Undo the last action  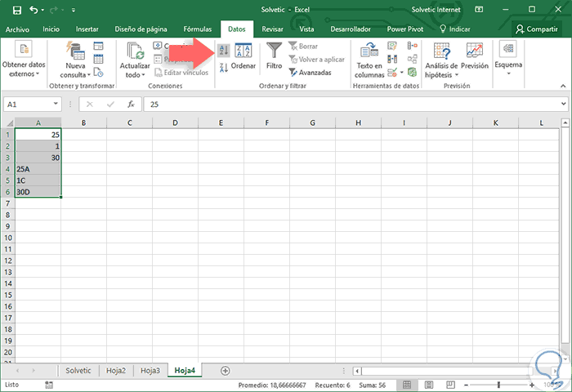[34, 10]
